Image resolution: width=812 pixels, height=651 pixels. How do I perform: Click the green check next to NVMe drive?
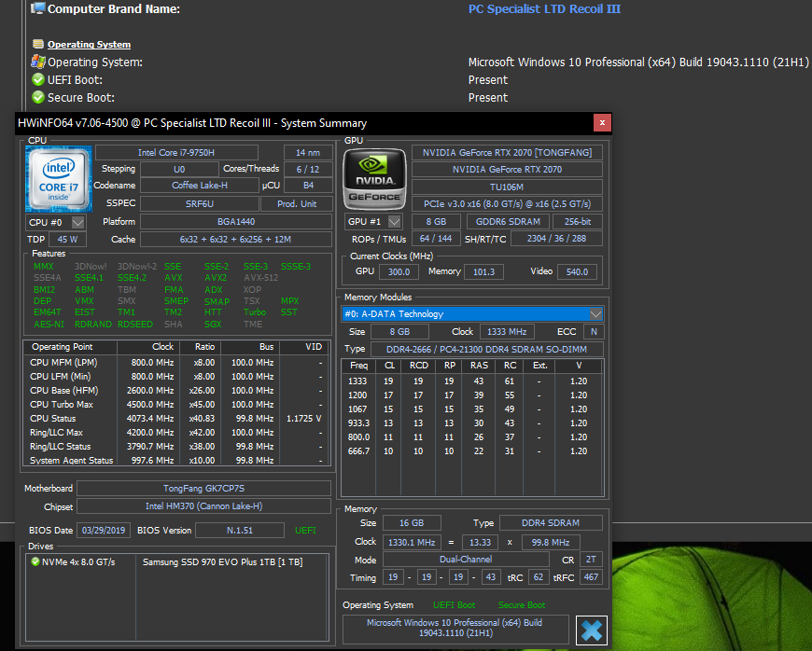point(35,561)
